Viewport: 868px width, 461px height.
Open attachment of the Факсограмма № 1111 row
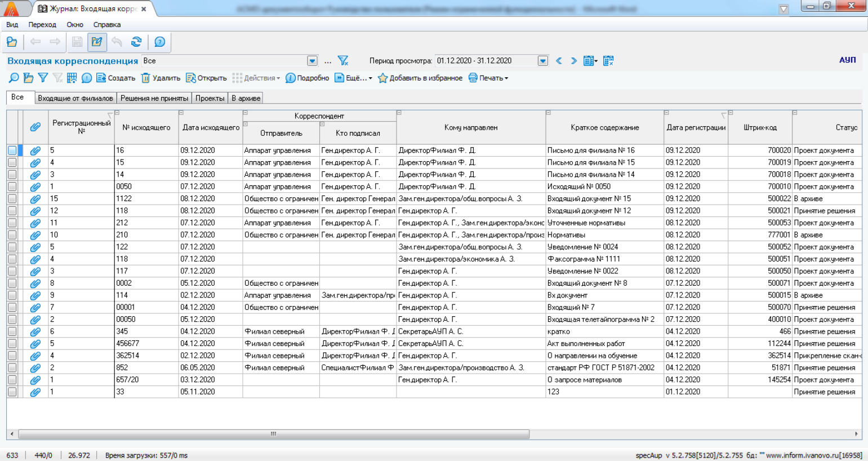35,259
